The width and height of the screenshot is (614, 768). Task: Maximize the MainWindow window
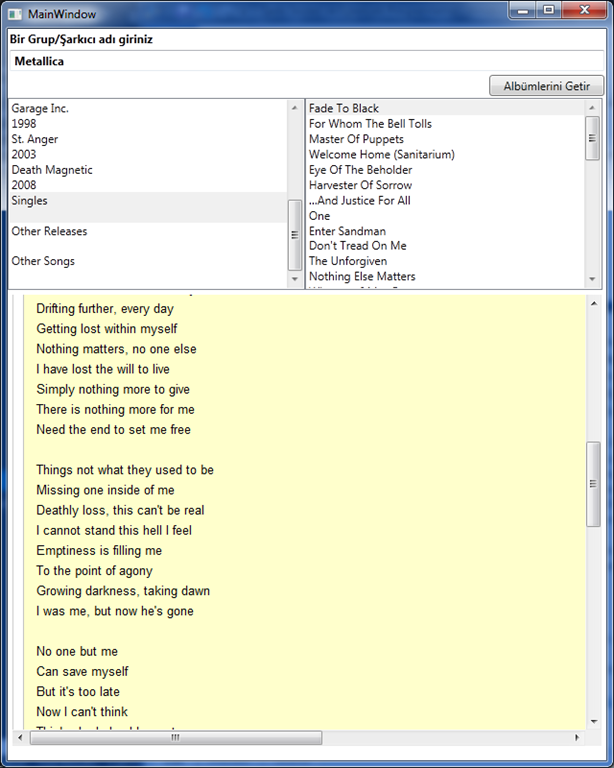pos(549,10)
